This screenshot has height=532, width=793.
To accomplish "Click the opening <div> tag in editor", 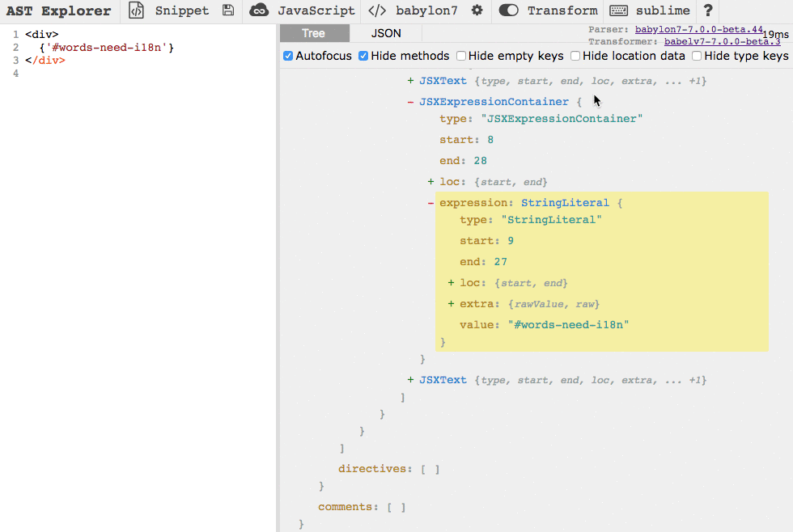I will click(42, 34).
